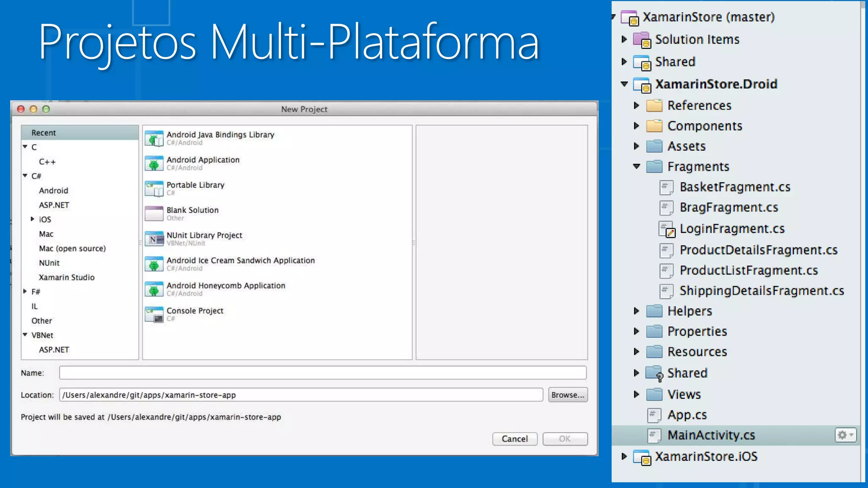Select the C++ category
The image size is (868, 488).
pyautogui.click(x=47, y=162)
